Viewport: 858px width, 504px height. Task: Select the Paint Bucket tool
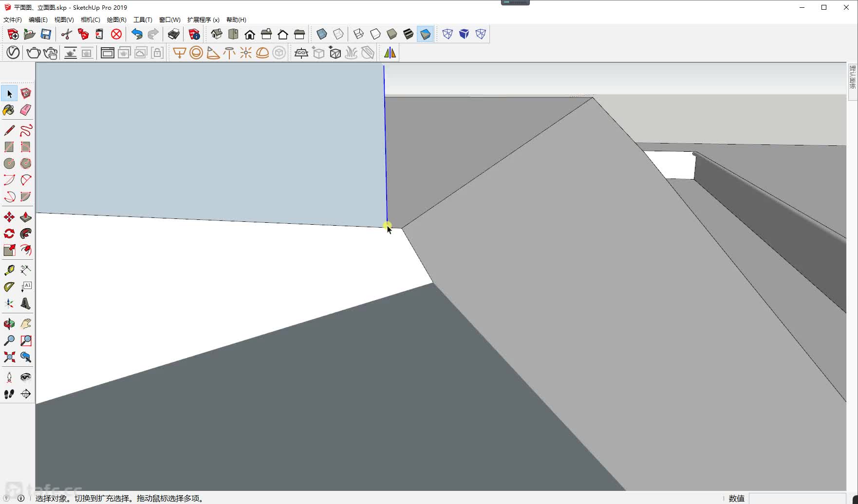click(9, 110)
